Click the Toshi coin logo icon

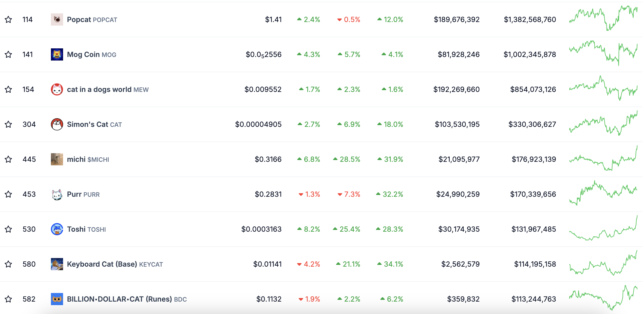coord(57,229)
